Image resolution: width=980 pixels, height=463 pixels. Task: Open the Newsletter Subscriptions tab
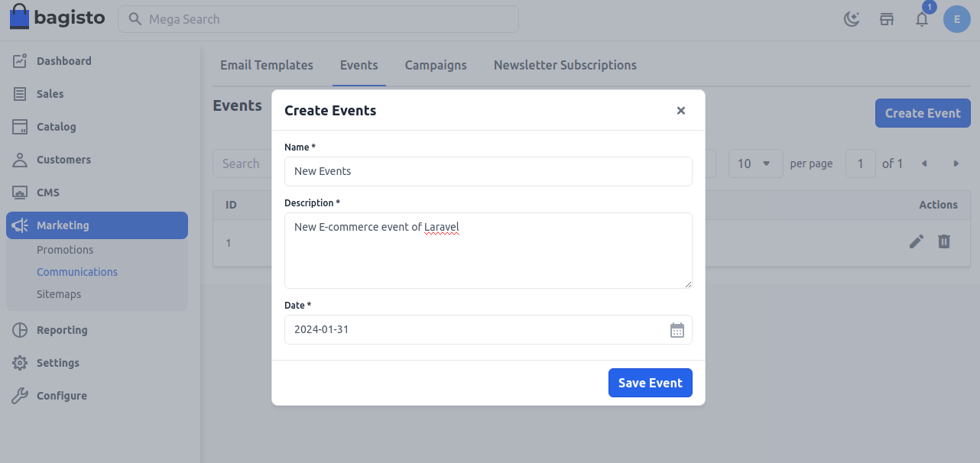click(x=565, y=65)
